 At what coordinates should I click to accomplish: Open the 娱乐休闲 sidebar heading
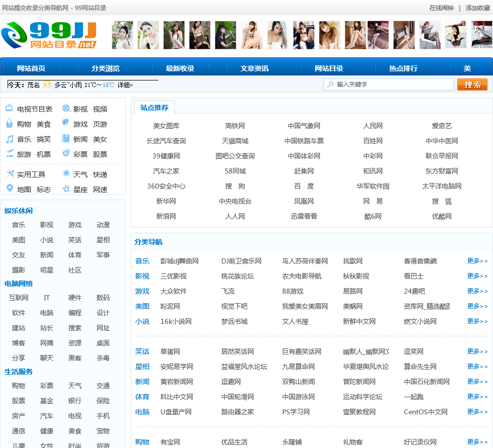click(19, 211)
